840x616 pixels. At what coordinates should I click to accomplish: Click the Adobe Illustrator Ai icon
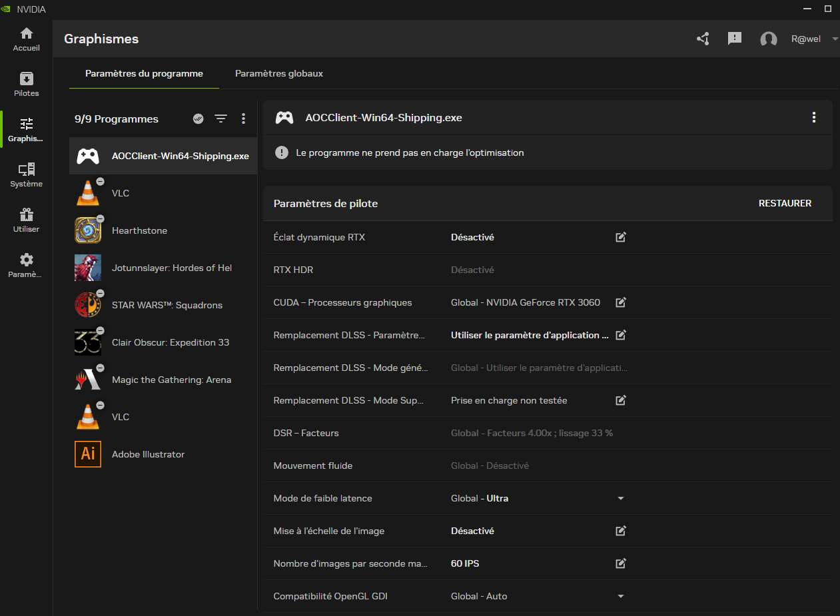[x=88, y=454]
